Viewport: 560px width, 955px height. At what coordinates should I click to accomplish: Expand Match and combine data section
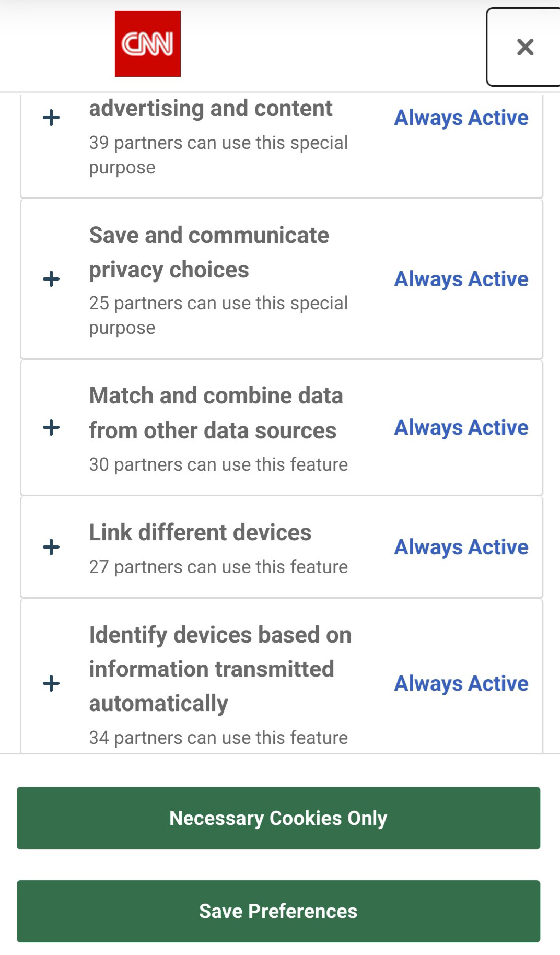click(51, 427)
